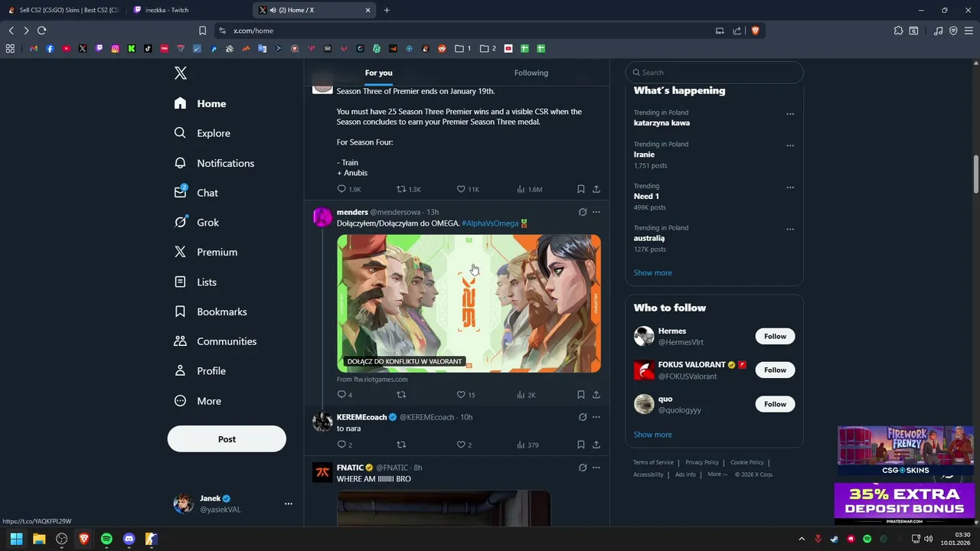Open Spotify from the taskbar
The height and width of the screenshot is (551, 980).
click(106, 539)
